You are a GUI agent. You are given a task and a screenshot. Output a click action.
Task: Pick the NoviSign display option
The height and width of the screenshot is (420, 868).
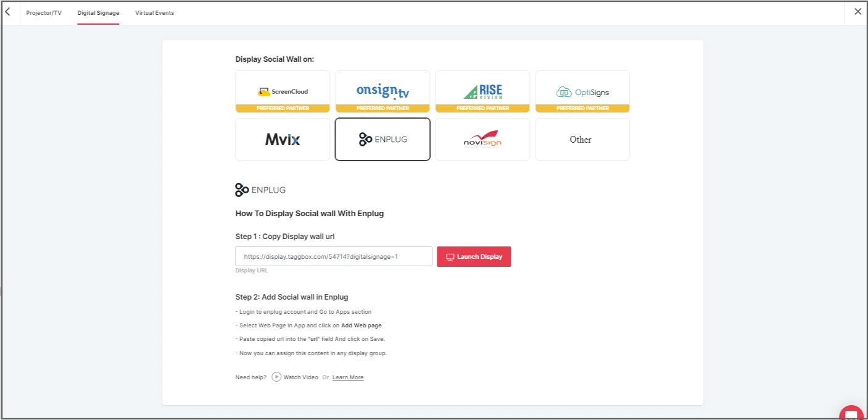point(482,140)
